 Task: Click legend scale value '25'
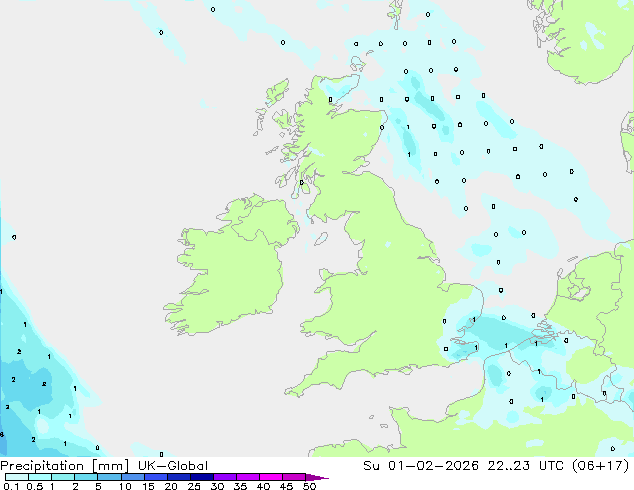coord(194,486)
